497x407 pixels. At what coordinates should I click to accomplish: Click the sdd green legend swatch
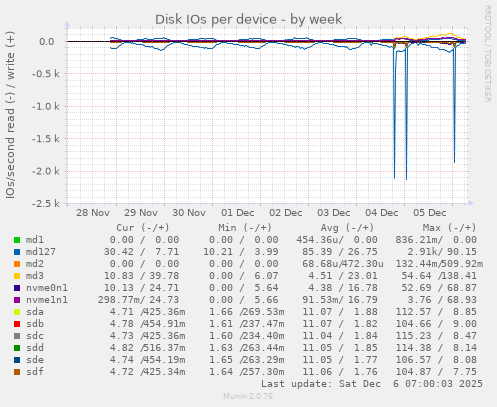click(x=17, y=348)
